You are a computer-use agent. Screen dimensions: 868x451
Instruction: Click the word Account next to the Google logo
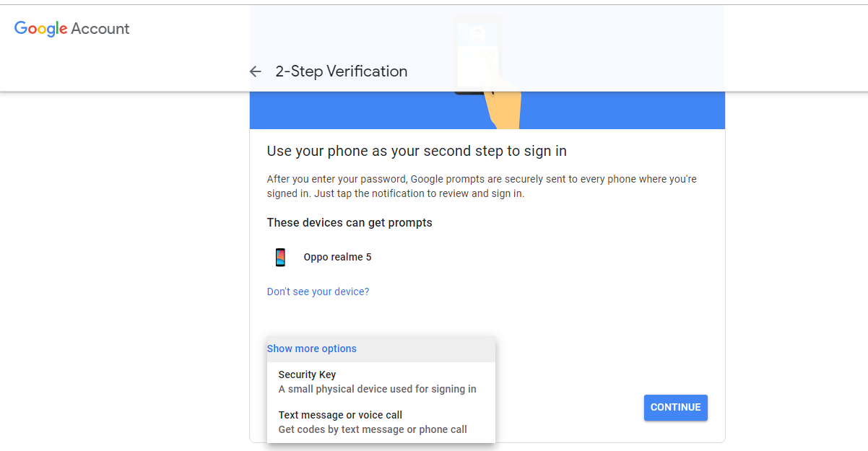tap(100, 29)
